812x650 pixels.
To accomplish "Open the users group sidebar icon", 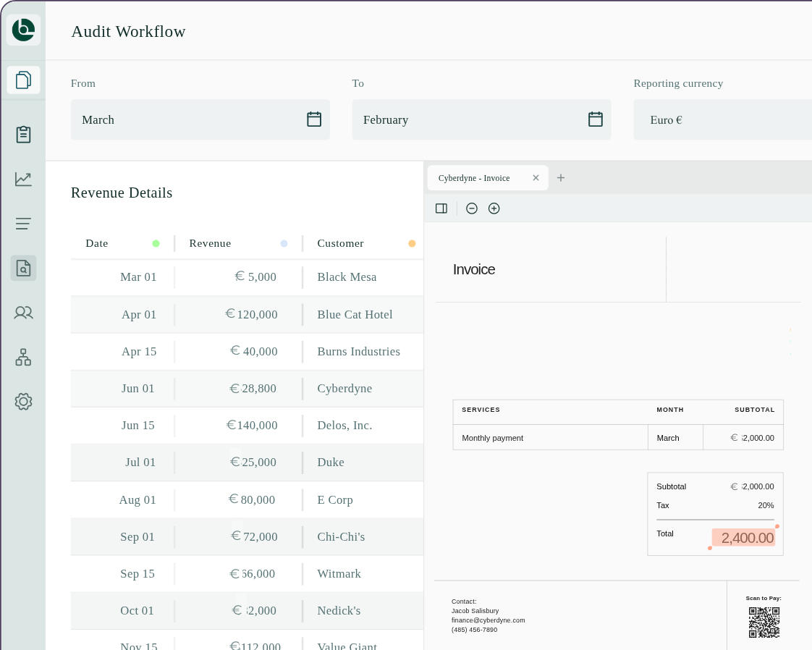I will [23, 313].
